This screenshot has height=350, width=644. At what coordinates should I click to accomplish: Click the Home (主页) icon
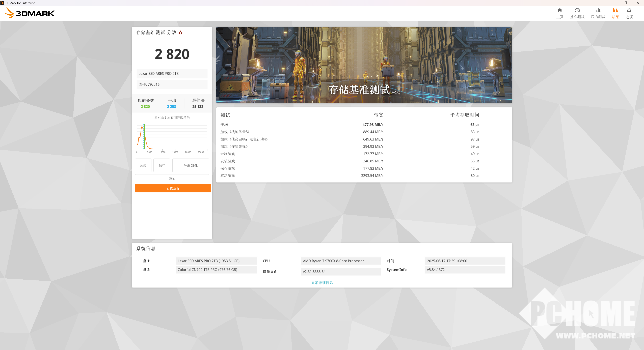(x=559, y=10)
